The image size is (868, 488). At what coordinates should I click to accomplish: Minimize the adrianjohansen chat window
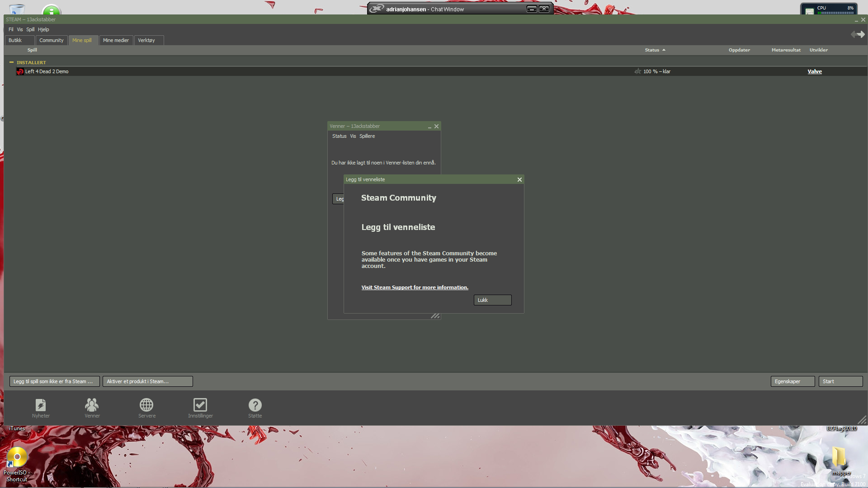(x=532, y=9)
